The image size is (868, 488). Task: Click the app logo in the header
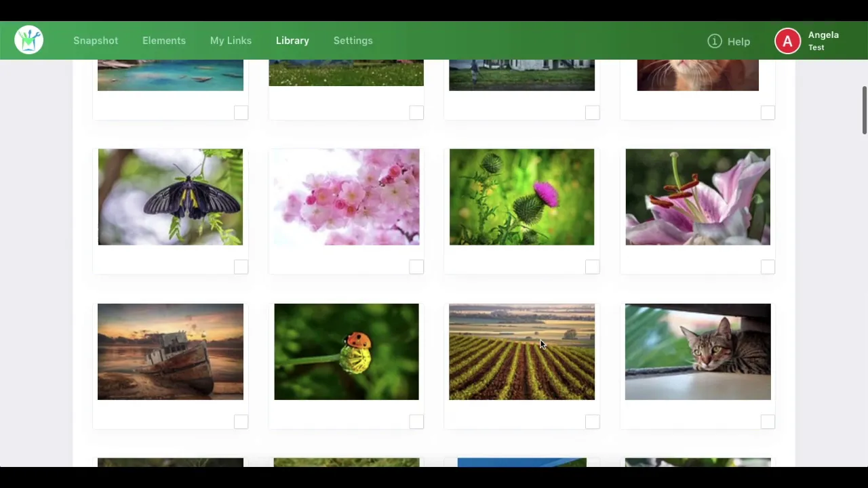(x=29, y=40)
